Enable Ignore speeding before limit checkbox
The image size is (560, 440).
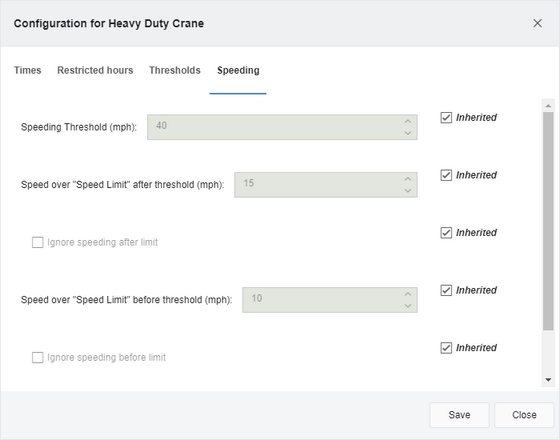coord(38,357)
